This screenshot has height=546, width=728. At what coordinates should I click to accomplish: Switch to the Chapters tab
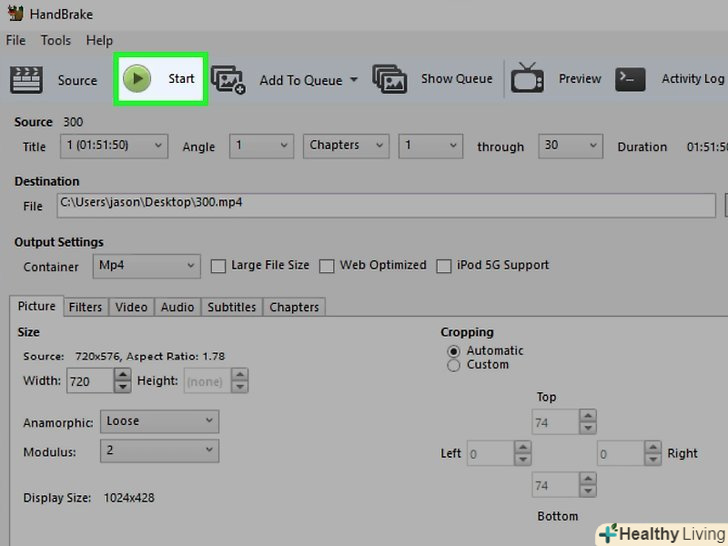(294, 307)
